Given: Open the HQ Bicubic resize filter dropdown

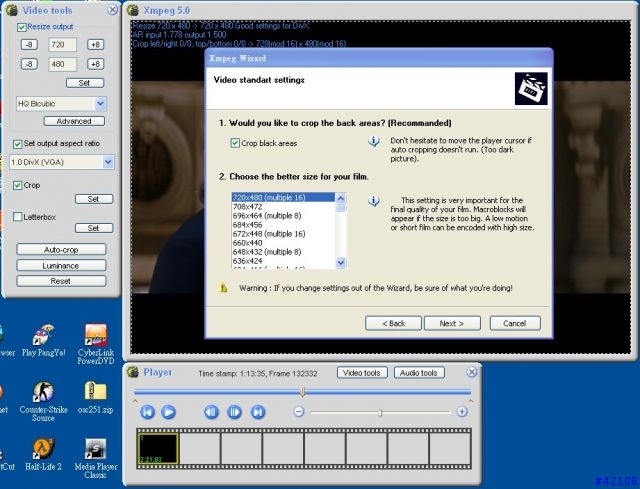Looking at the screenshot, I should (100, 104).
